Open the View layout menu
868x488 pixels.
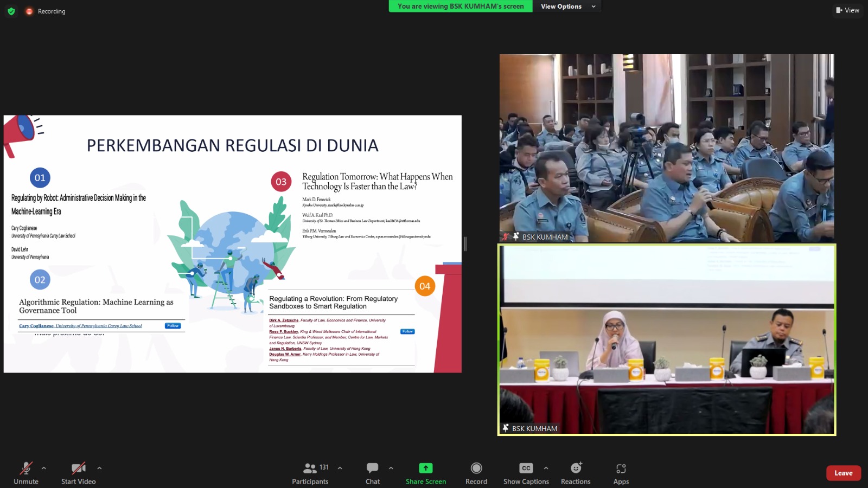[x=847, y=10]
